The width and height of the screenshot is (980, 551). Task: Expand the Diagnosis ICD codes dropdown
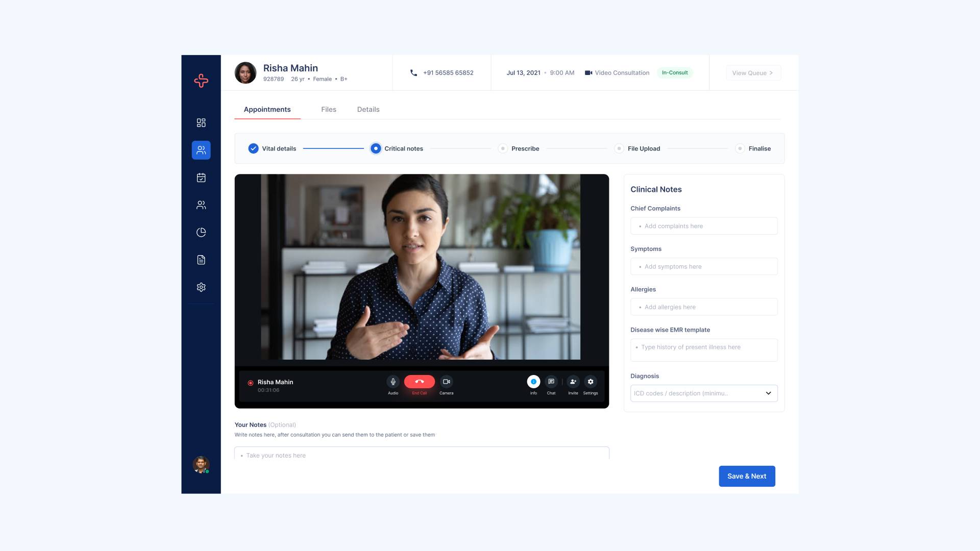click(x=768, y=393)
